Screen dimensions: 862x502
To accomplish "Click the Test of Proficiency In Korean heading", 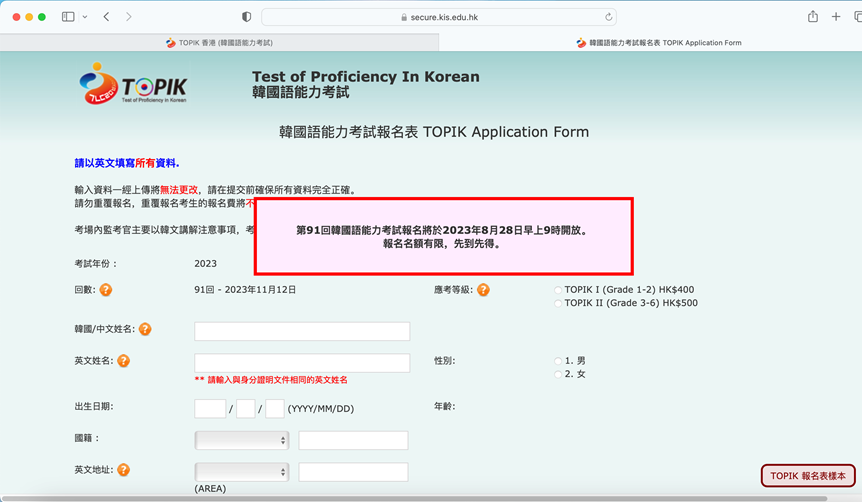I will (x=366, y=76).
